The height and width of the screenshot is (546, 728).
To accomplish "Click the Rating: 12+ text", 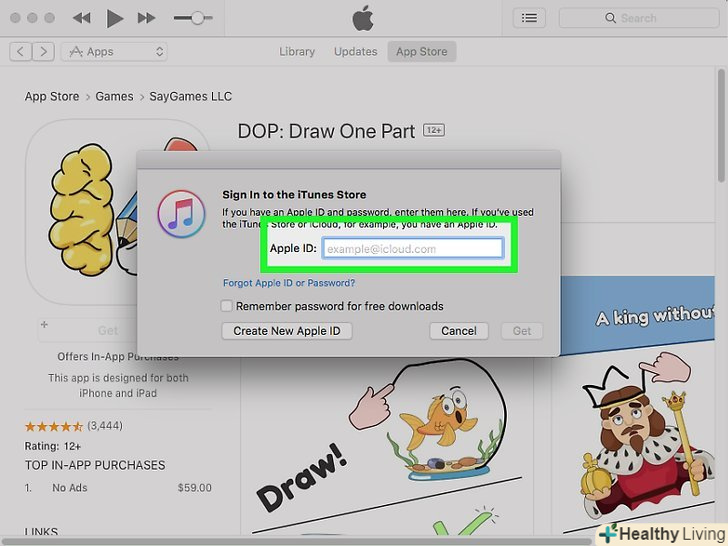I will tap(52, 446).
